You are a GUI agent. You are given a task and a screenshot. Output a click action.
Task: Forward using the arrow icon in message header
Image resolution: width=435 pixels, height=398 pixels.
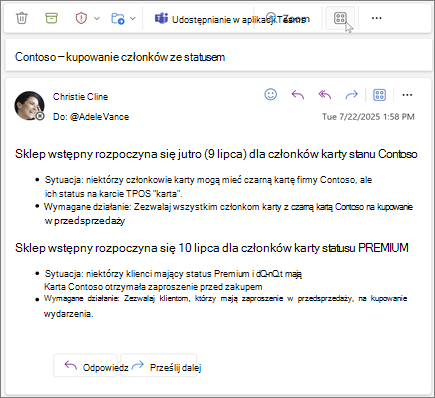(351, 95)
